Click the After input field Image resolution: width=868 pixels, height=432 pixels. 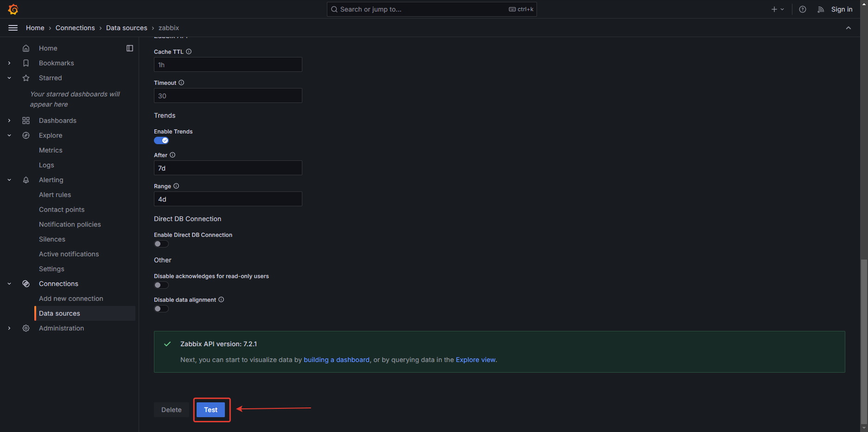pos(228,168)
